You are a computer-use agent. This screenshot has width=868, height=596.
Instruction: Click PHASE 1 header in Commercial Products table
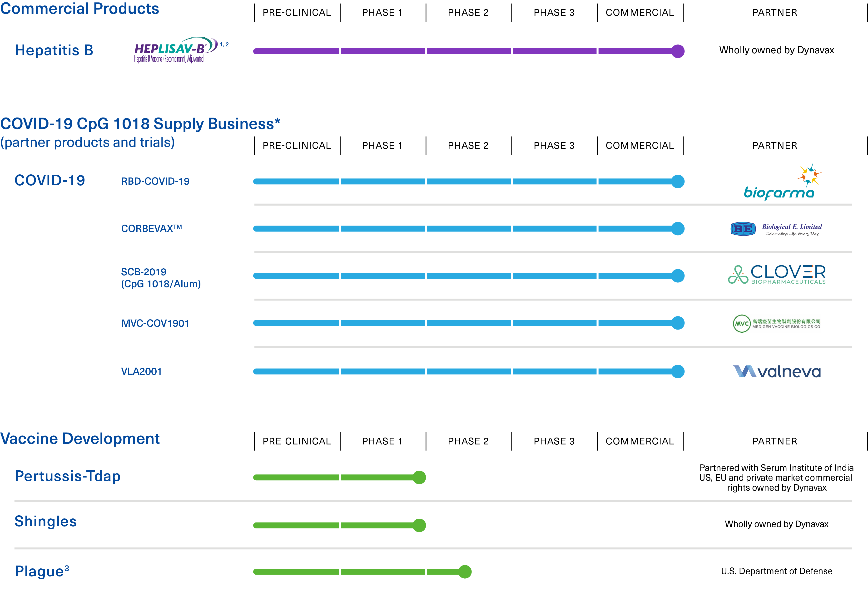pyautogui.click(x=382, y=13)
